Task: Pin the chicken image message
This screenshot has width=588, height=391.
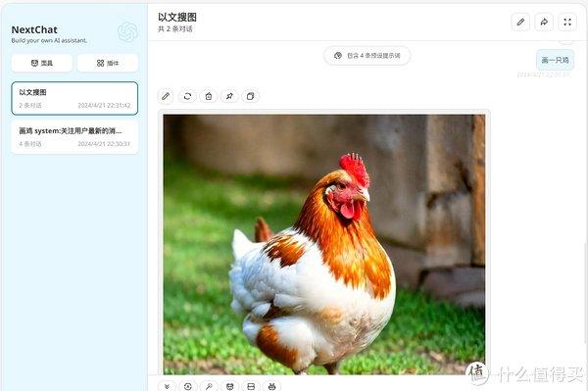Action: tap(229, 96)
